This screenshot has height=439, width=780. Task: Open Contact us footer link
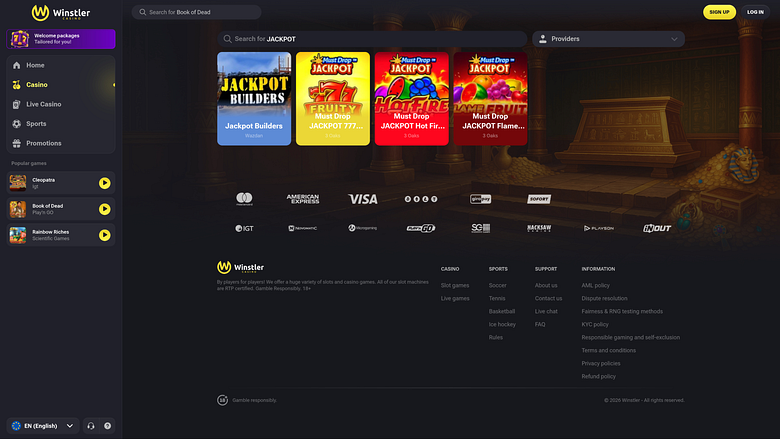tap(548, 298)
